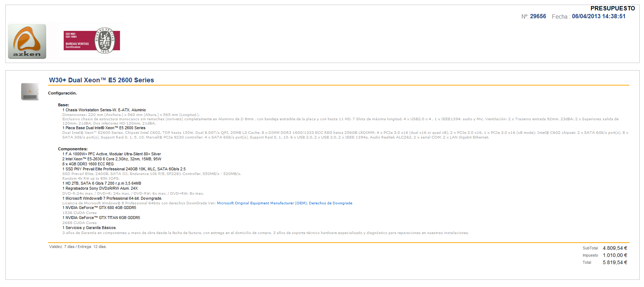Viewport: 644px width, 287px height.
Task: Click the PRESUPUESTO heading
Action: click(612, 8)
